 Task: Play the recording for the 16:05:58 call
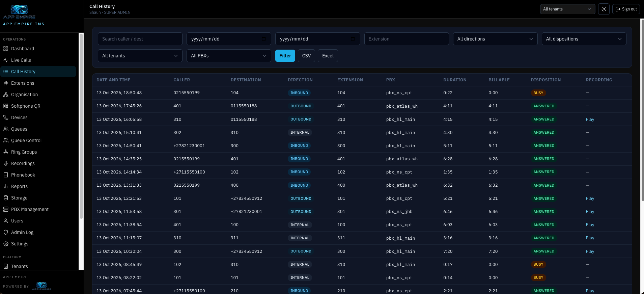pos(590,119)
